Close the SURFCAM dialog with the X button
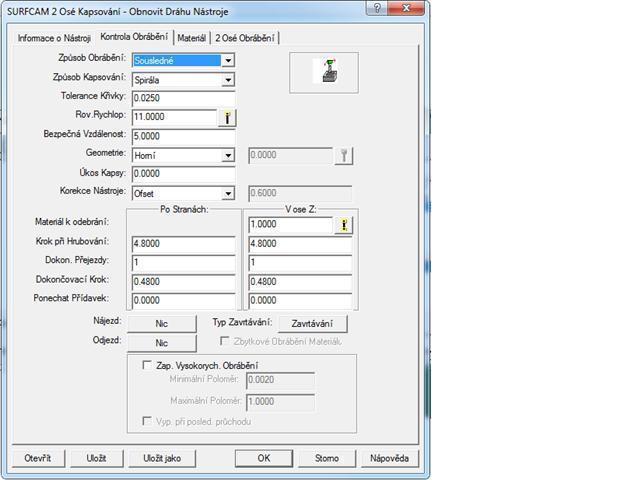 (406, 8)
